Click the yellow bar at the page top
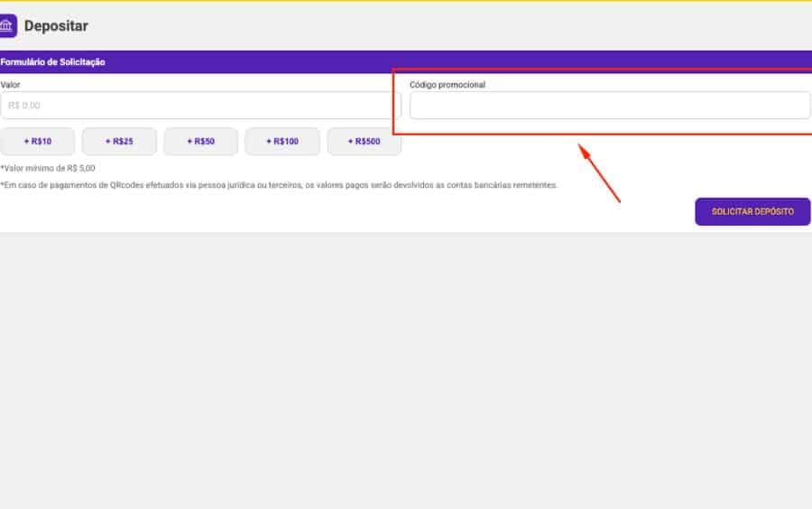The height and width of the screenshot is (509, 812). (x=406, y=1)
